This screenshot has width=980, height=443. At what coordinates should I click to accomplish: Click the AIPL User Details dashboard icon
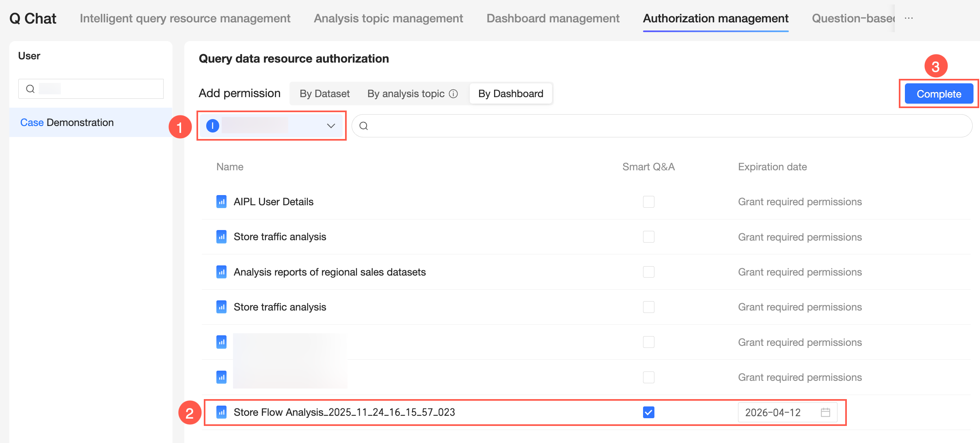point(221,202)
